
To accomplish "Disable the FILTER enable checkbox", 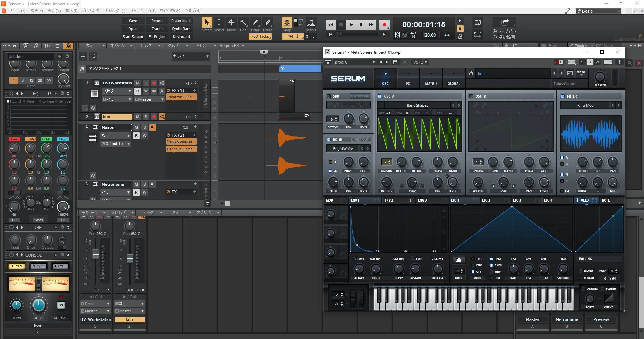I will pyautogui.click(x=563, y=96).
